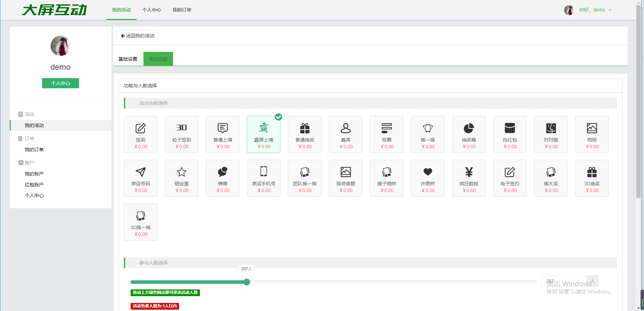Image resolution: width=644 pixels, height=311 pixels.
Task: Open the demo user dropdown menu
Action: coord(595,10)
